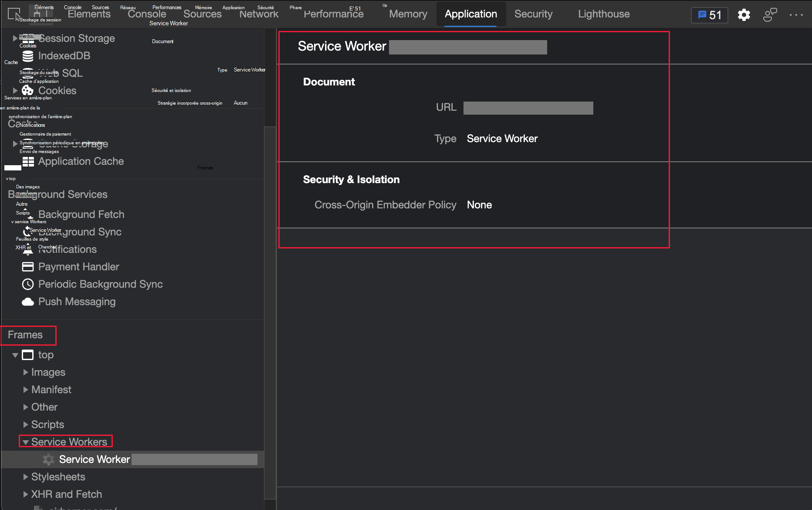The height and width of the screenshot is (510, 812).
Task: Select Background Sync service
Action: 80,232
